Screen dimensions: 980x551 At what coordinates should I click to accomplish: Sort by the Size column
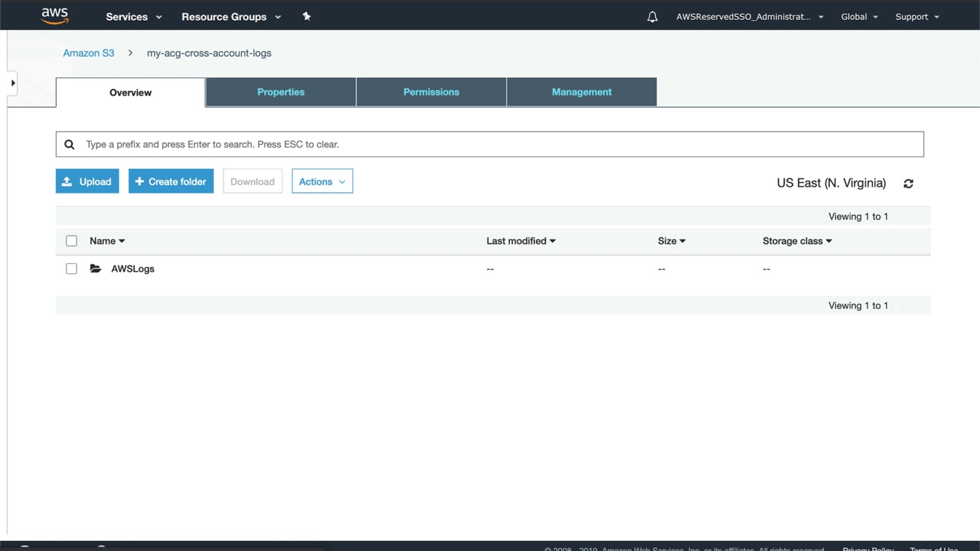click(671, 241)
